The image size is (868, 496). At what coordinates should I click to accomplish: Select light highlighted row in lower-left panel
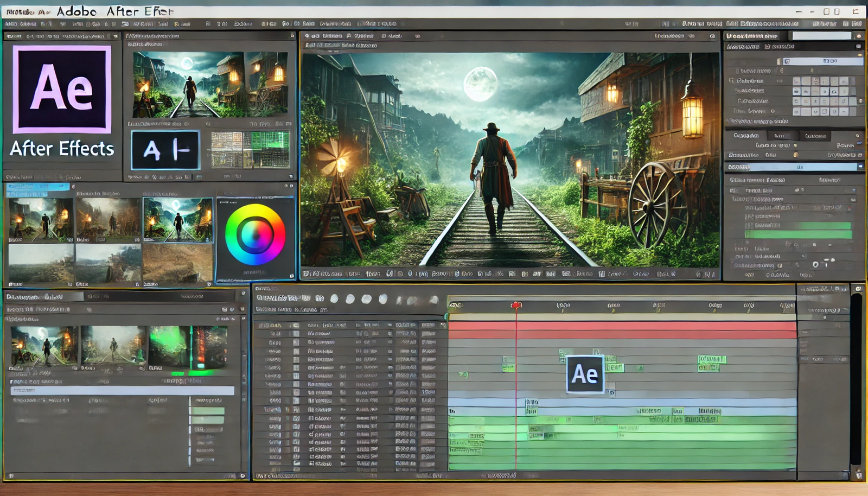click(x=123, y=391)
